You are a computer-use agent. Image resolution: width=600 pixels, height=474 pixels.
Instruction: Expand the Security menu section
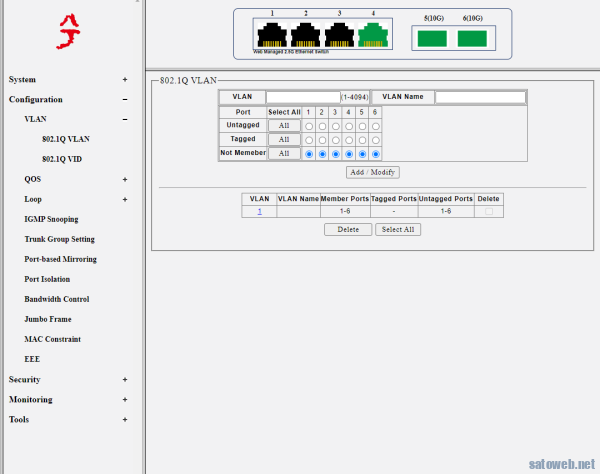pyautogui.click(x=125, y=380)
